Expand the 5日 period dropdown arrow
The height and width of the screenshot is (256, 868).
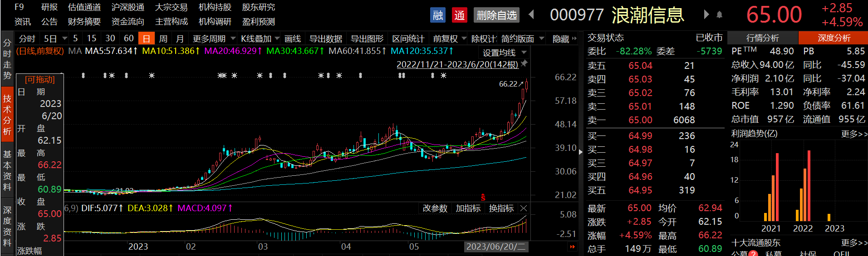64,39
